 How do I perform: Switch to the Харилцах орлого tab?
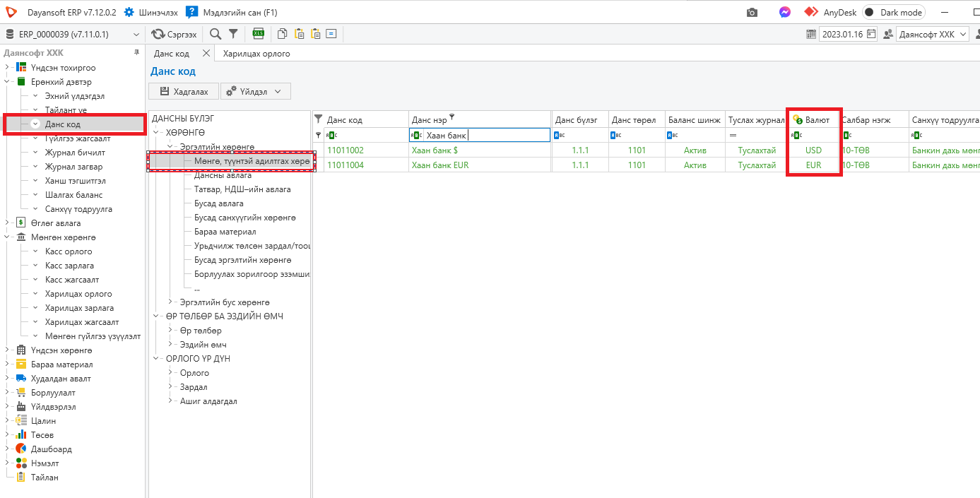(x=256, y=54)
